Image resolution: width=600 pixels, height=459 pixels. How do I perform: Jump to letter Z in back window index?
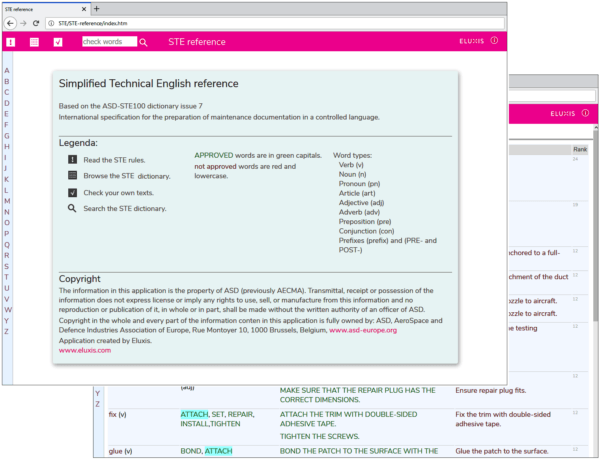click(x=98, y=404)
